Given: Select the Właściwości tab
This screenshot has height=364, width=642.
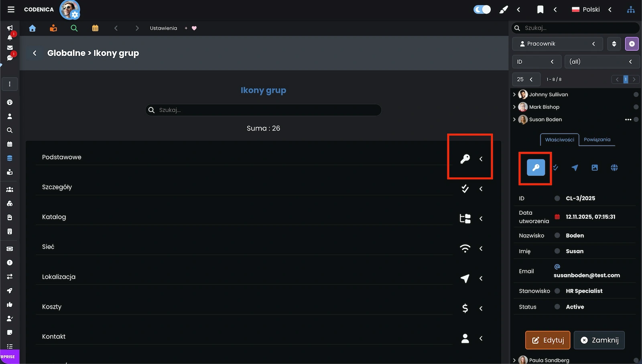Looking at the screenshot, I should tap(559, 140).
